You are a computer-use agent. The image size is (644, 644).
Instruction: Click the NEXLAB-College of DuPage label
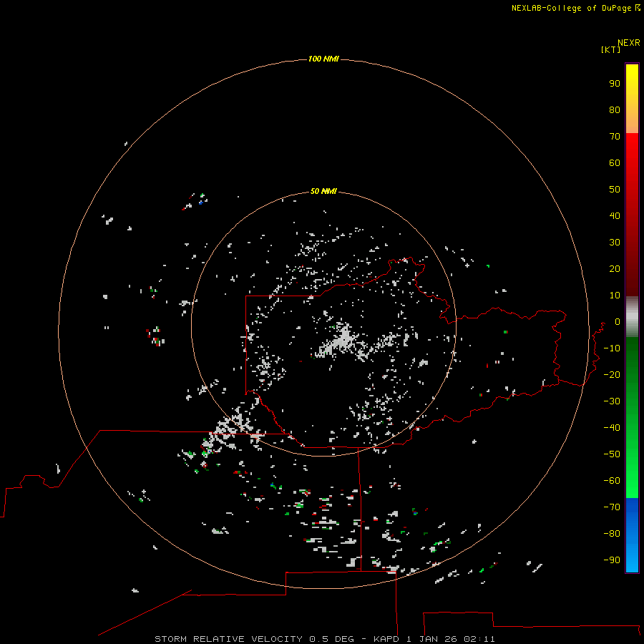572,8
